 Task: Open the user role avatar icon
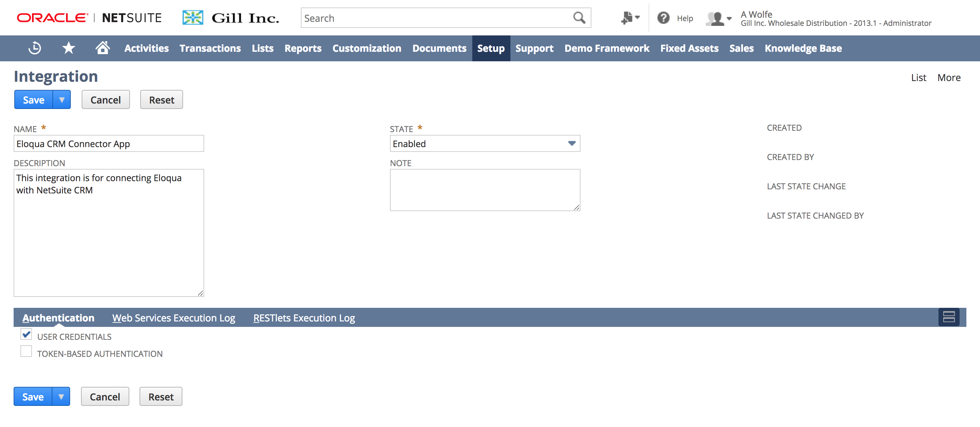click(x=718, y=18)
